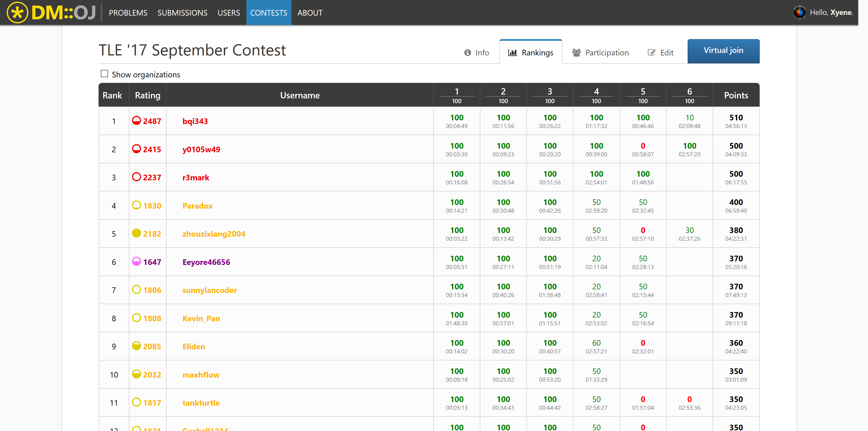
Task: Click the user avatar beside Hello, Xyene
Action: tap(799, 12)
